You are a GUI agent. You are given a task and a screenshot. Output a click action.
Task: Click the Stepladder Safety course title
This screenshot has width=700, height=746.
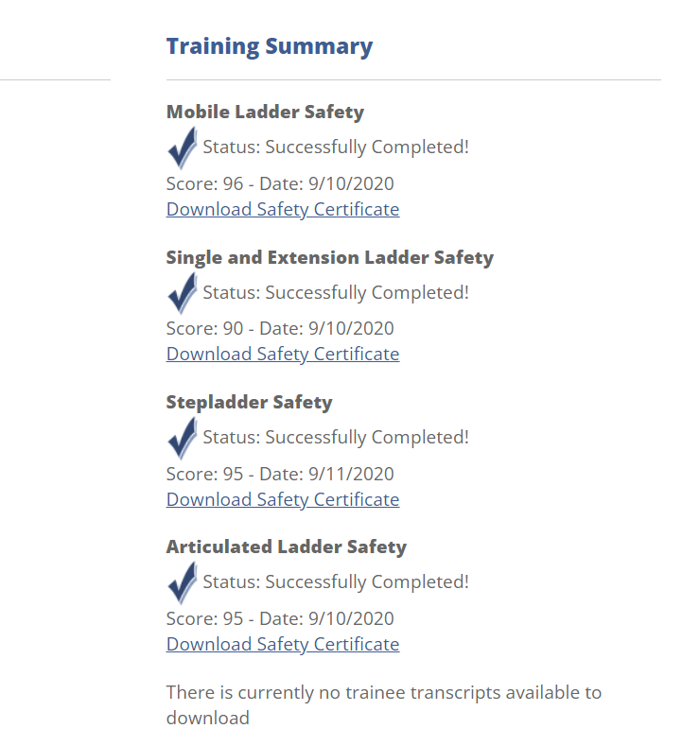pyautogui.click(x=249, y=402)
